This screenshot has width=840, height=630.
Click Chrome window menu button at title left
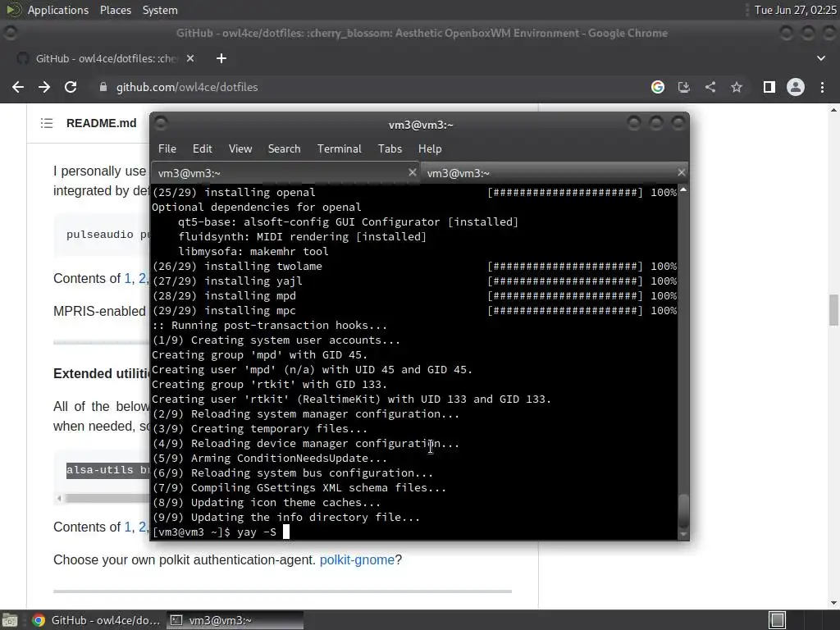[10, 33]
